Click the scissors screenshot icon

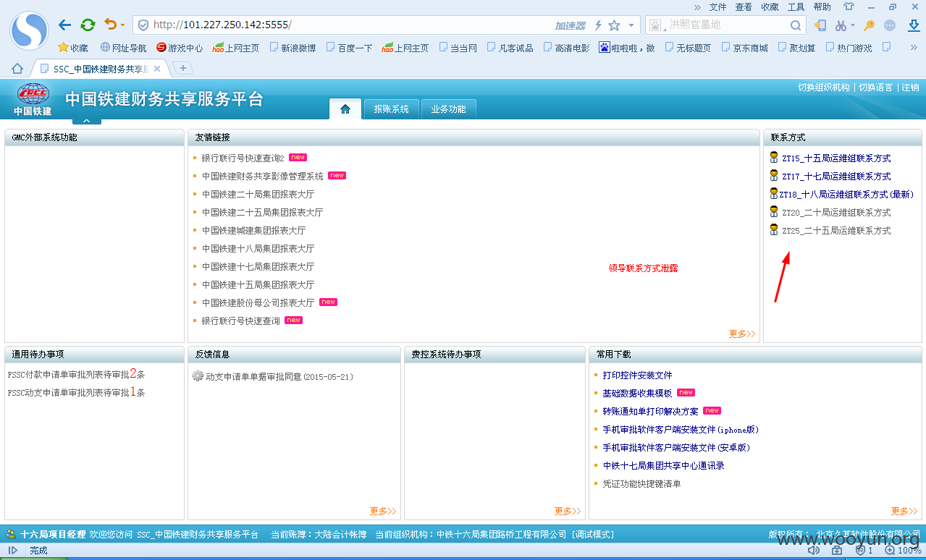pyautogui.click(x=840, y=25)
